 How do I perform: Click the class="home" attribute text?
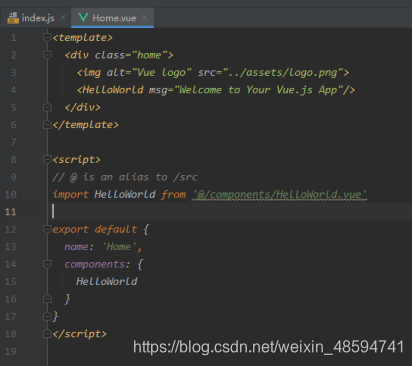(131, 55)
